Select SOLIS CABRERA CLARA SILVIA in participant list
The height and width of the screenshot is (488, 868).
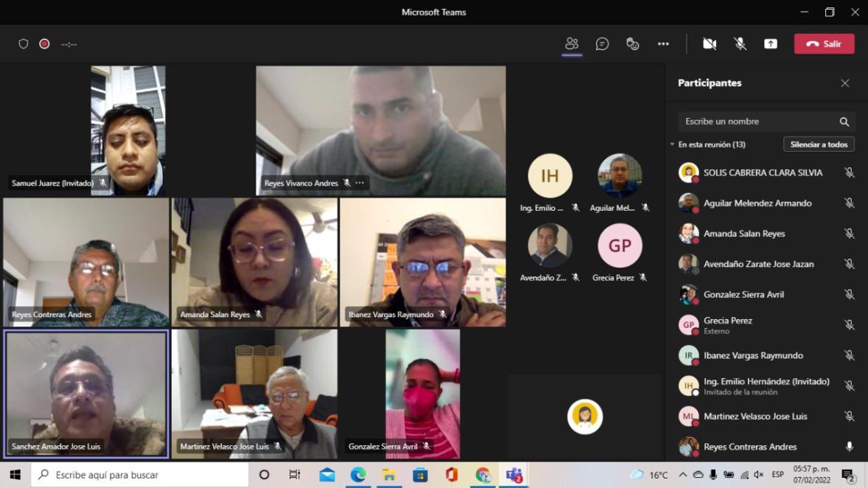tap(763, 172)
